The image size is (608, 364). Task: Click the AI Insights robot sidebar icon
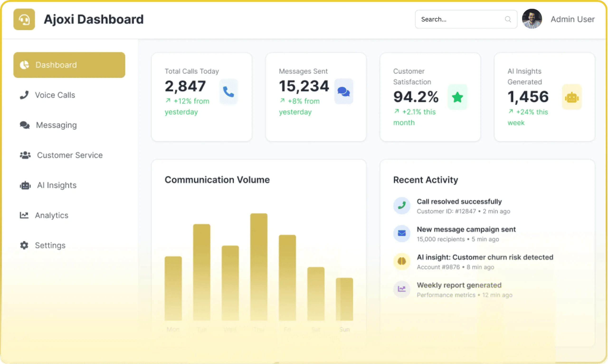click(25, 185)
